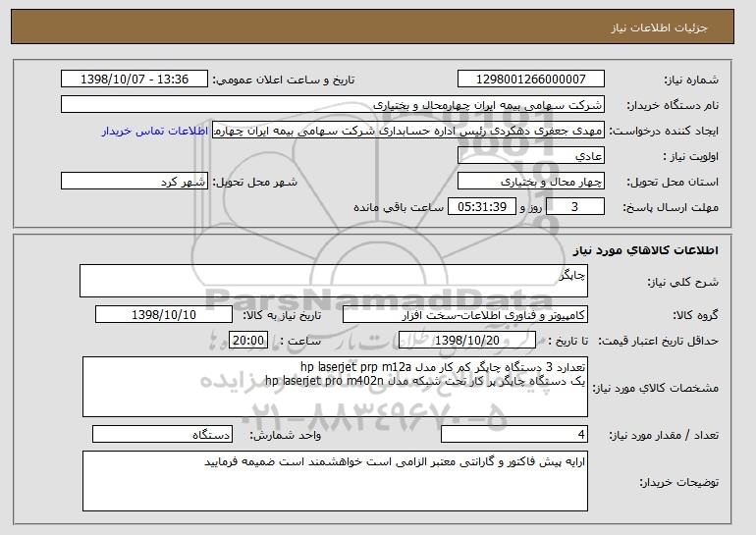Image resolution: width=756 pixels, height=535 pixels.
Task: Click the general description box چاپگر
Action: click(x=334, y=281)
